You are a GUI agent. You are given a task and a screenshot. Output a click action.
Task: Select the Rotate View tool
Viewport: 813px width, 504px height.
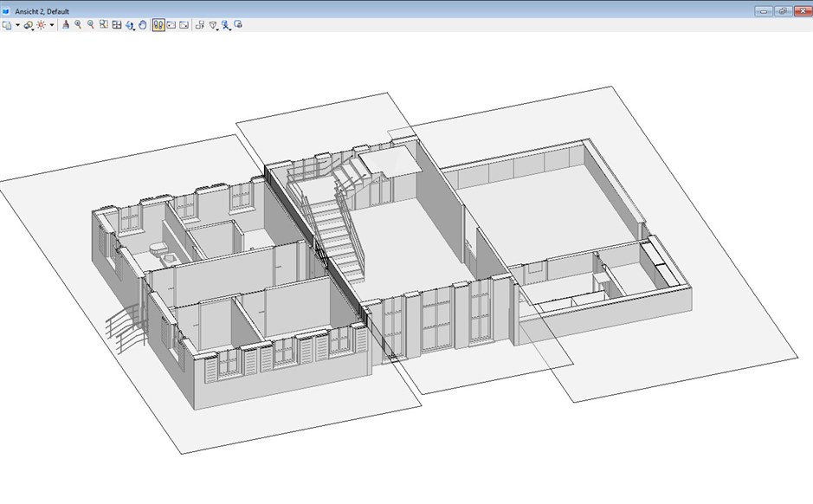click(130, 25)
